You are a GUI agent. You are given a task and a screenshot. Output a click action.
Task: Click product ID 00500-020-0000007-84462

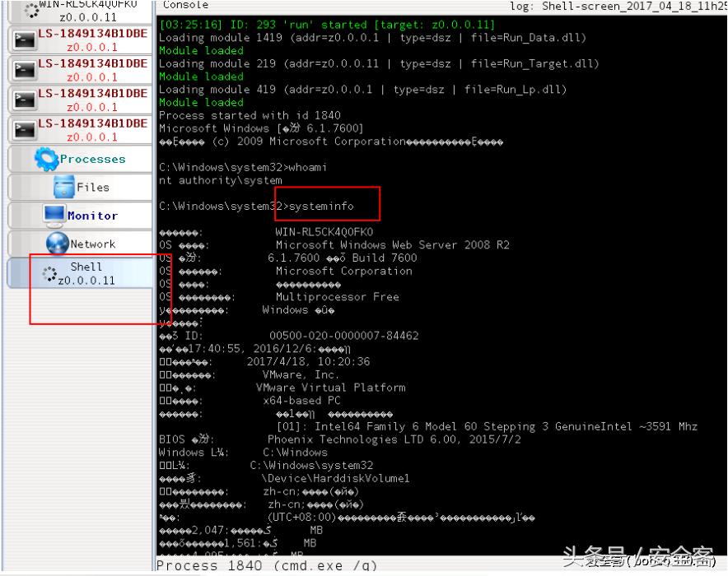(x=344, y=336)
